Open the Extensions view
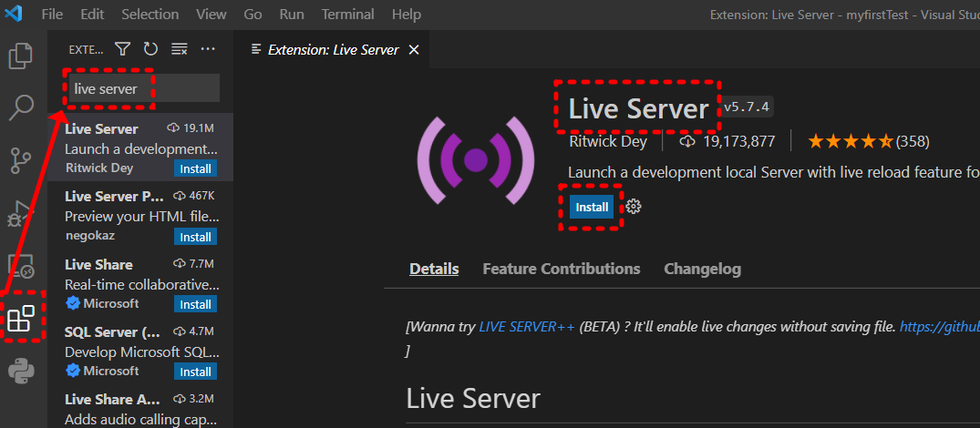The width and height of the screenshot is (980, 428). 21,318
